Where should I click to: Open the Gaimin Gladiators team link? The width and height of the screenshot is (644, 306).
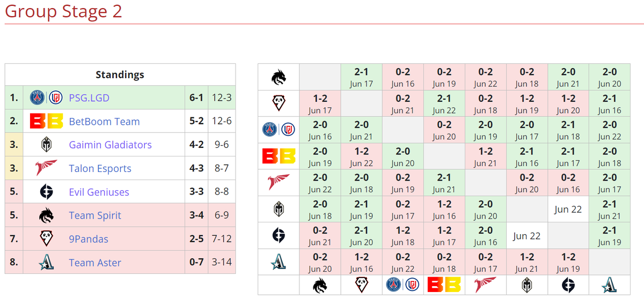[x=110, y=145]
